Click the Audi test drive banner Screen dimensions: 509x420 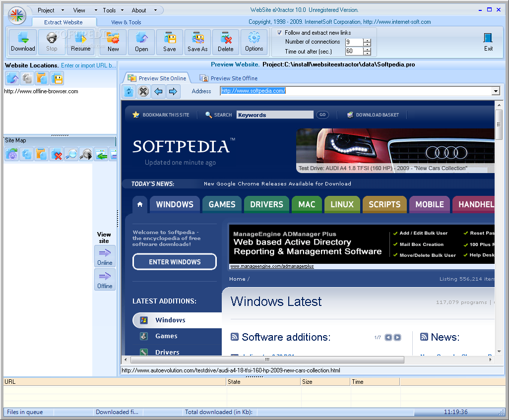[x=395, y=150]
